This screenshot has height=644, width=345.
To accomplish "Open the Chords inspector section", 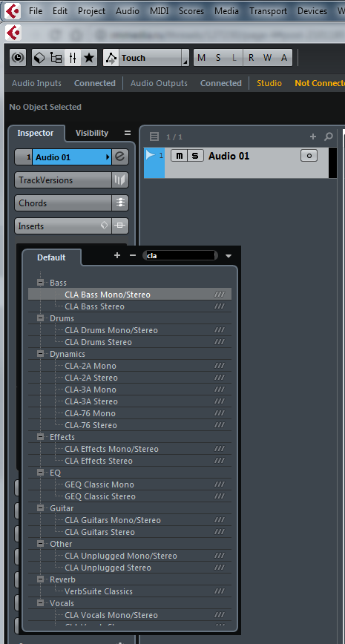I will click(63, 203).
